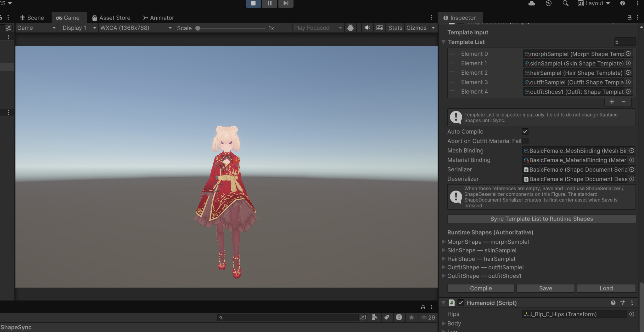Toggle the Stats overlay

click(x=395, y=28)
